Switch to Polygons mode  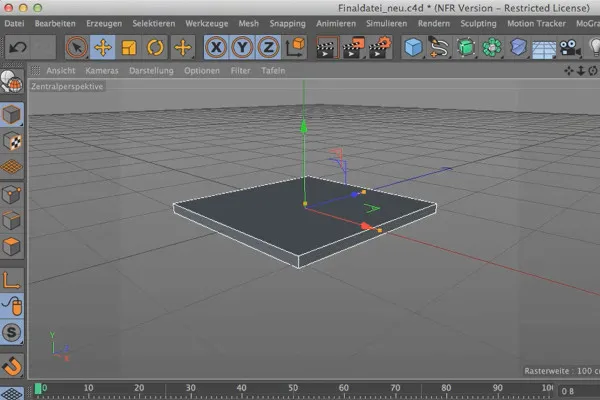[x=11, y=247]
